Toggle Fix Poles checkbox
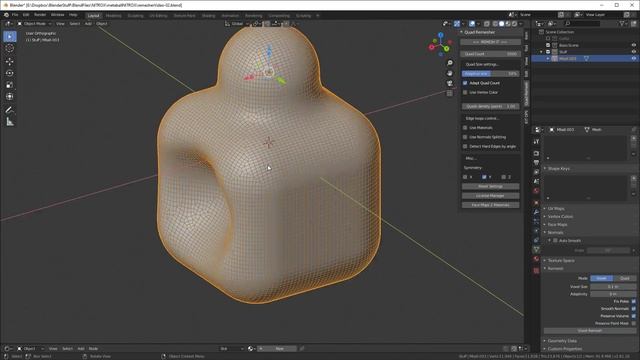Screen dimensions: 640x360 coord(633,301)
